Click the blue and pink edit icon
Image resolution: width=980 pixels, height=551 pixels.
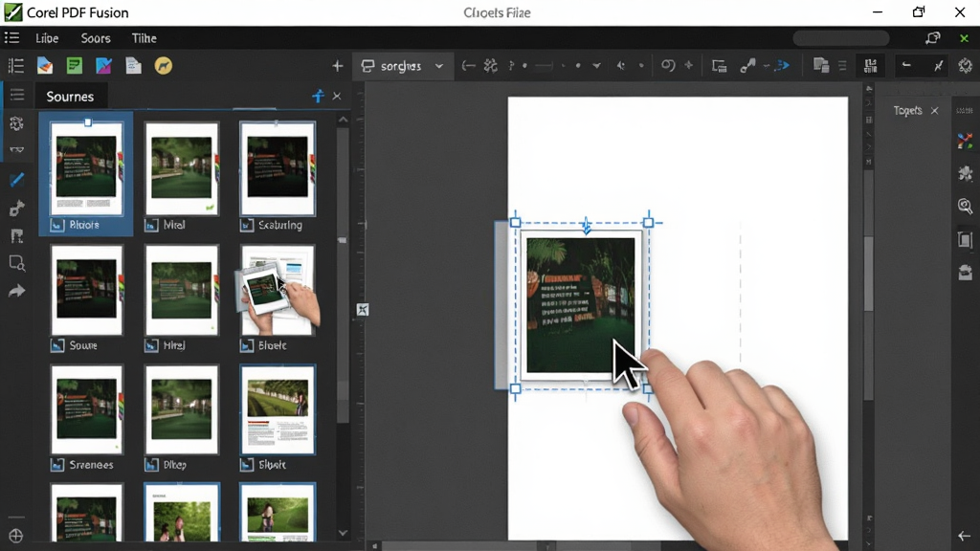103,66
